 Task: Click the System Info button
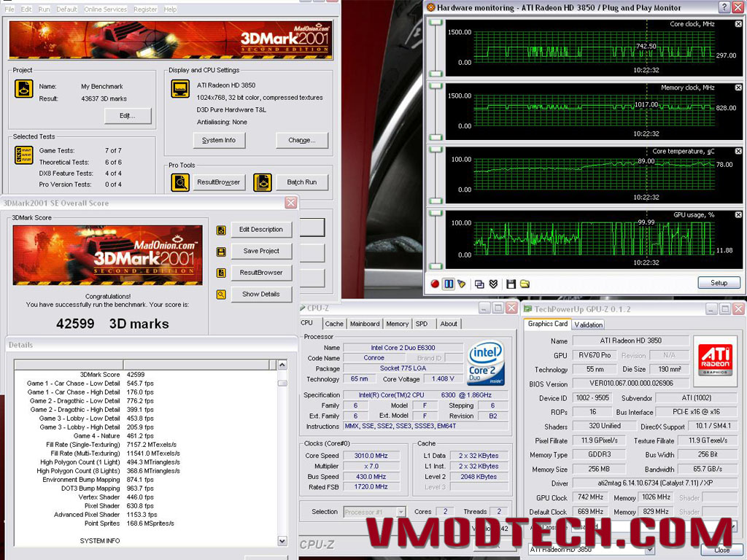click(219, 141)
